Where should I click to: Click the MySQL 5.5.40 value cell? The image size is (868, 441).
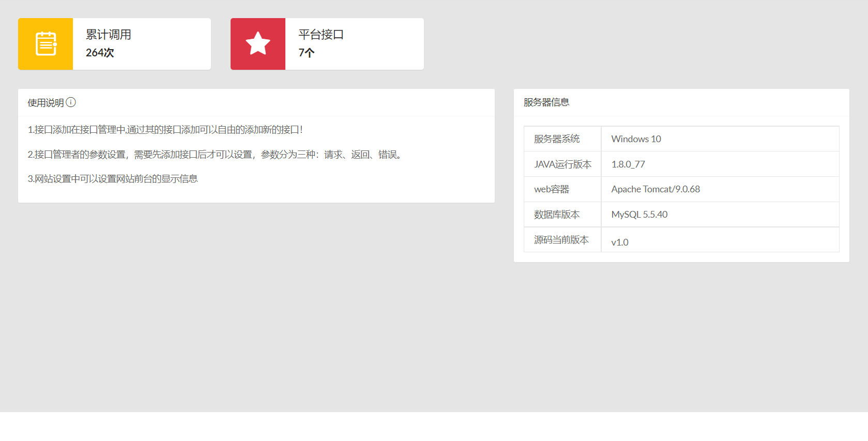(x=720, y=215)
